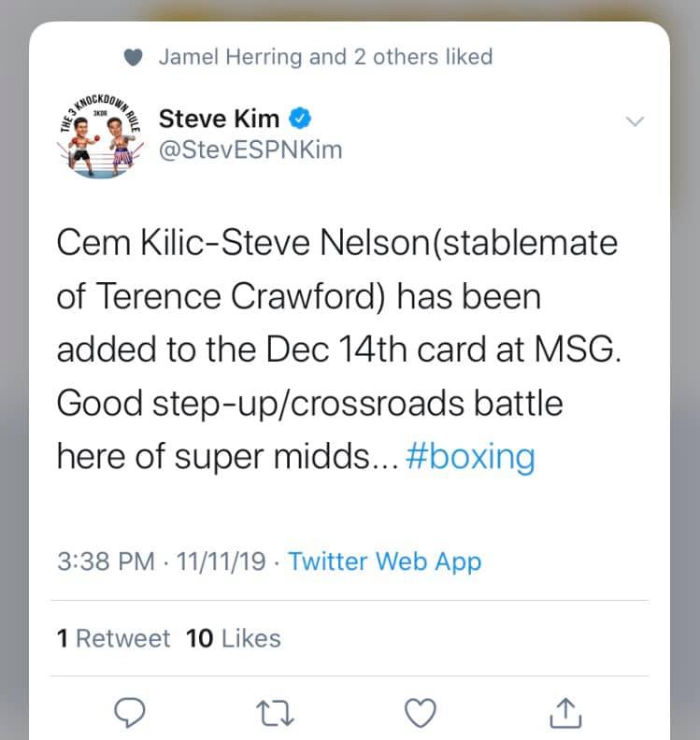
Task: Click the @StevESPNKim handle
Action: (250, 149)
